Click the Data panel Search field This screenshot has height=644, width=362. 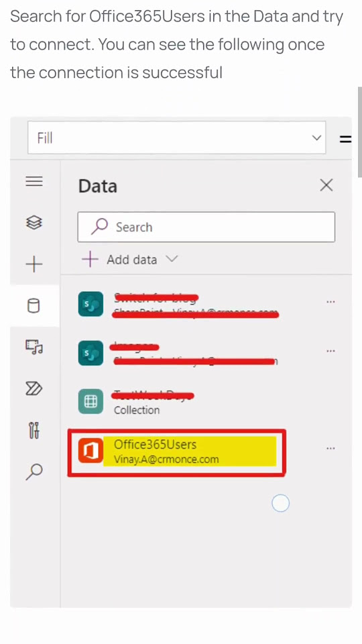pyautogui.click(x=206, y=227)
